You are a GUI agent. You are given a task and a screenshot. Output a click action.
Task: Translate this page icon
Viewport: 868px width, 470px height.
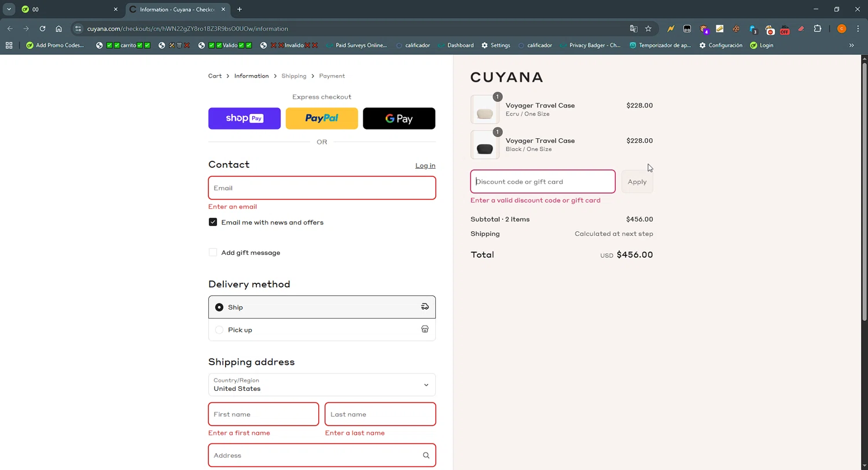click(634, 28)
